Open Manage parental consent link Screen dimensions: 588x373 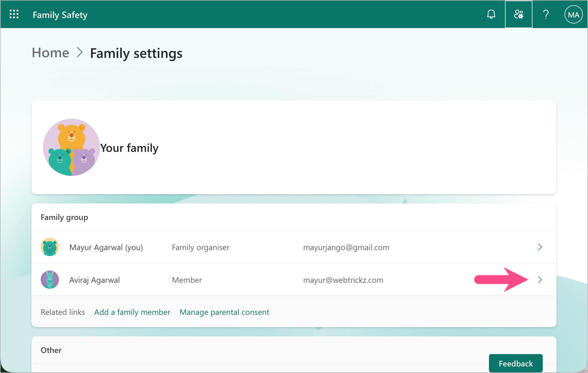(224, 312)
